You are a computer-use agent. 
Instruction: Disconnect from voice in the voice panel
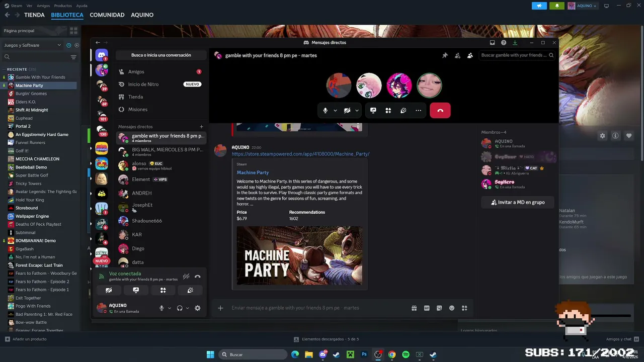click(x=198, y=277)
